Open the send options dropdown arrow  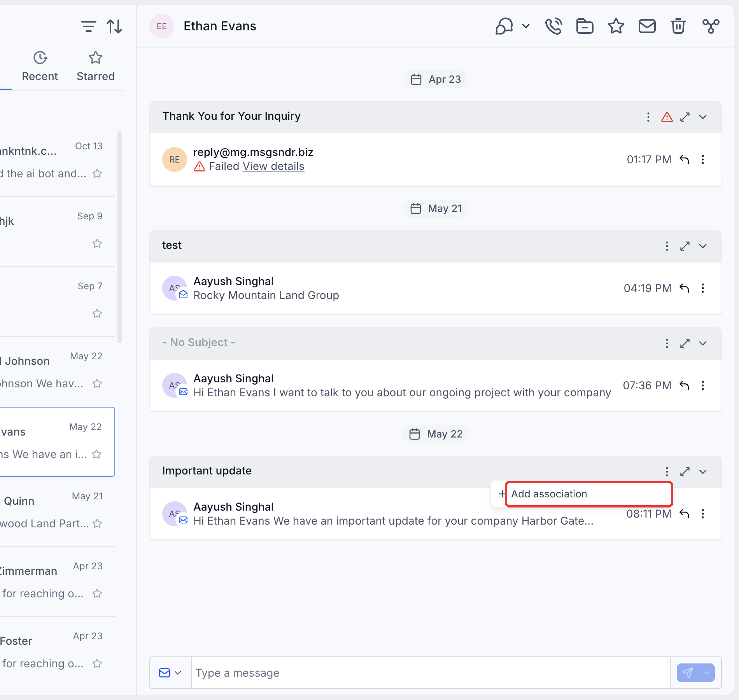pos(707,673)
